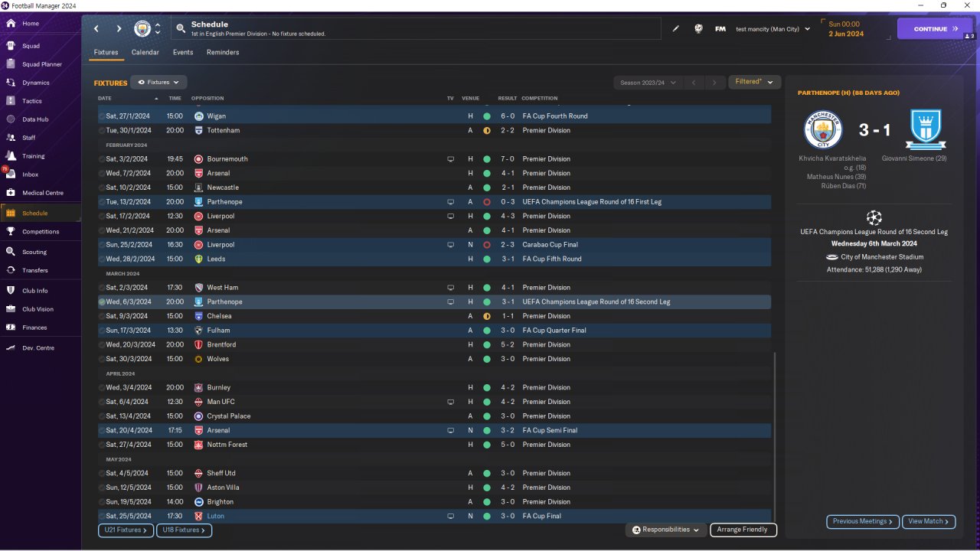The image size is (980, 551).
Task: Open the Squad Planner clipboard icon
Action: click(x=11, y=64)
